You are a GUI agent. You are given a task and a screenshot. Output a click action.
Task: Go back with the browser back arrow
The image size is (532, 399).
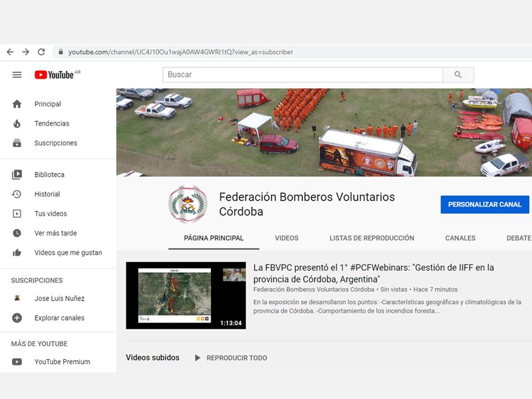(x=10, y=52)
